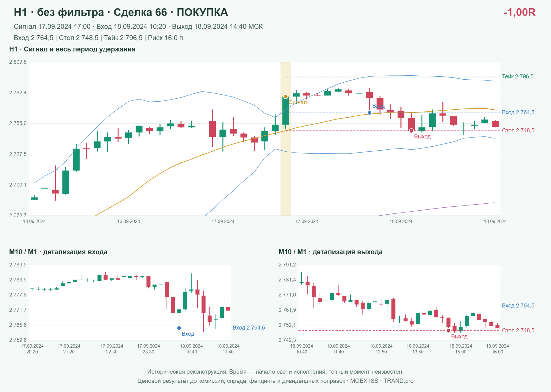Click 'Вход 2 764,5' label of exit detail chart
This screenshot has width=551, height=392.
point(518,306)
